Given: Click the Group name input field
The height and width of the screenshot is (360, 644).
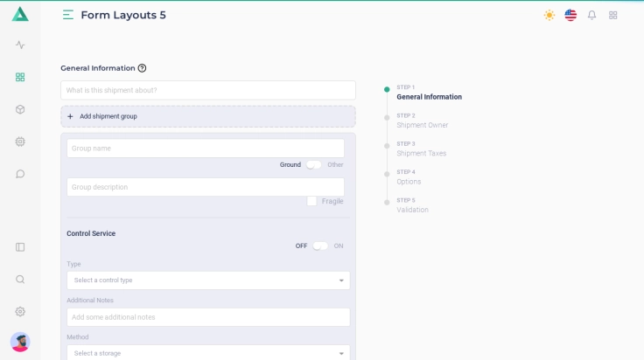Looking at the screenshot, I should point(206,149).
